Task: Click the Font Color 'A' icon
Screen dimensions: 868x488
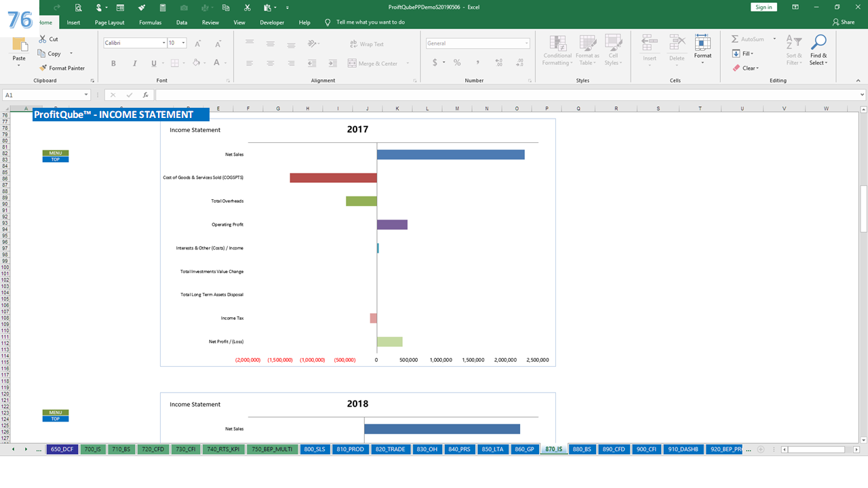Action: [217, 63]
